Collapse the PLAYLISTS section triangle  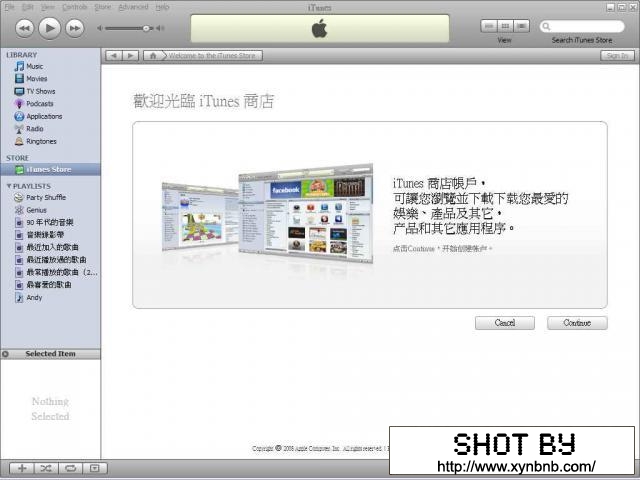pos(9,186)
